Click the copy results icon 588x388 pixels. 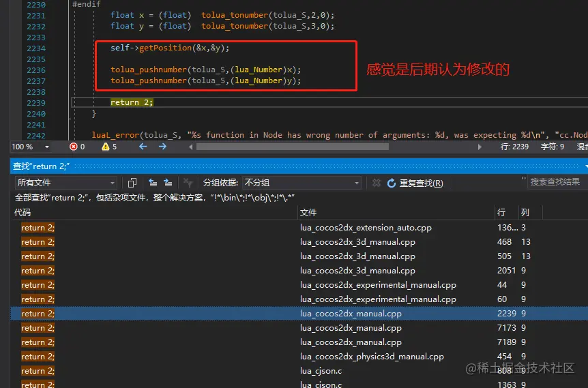[132, 183]
